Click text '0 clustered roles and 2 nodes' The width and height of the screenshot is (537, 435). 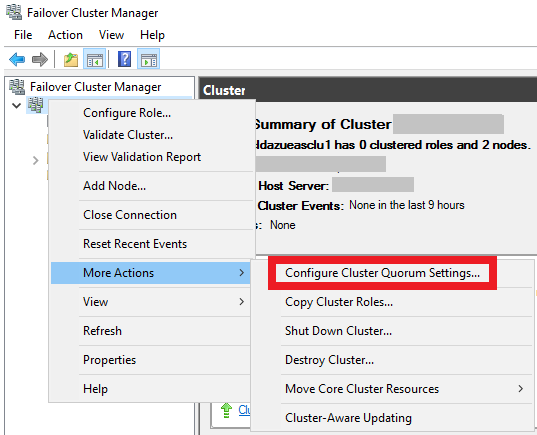pos(444,145)
